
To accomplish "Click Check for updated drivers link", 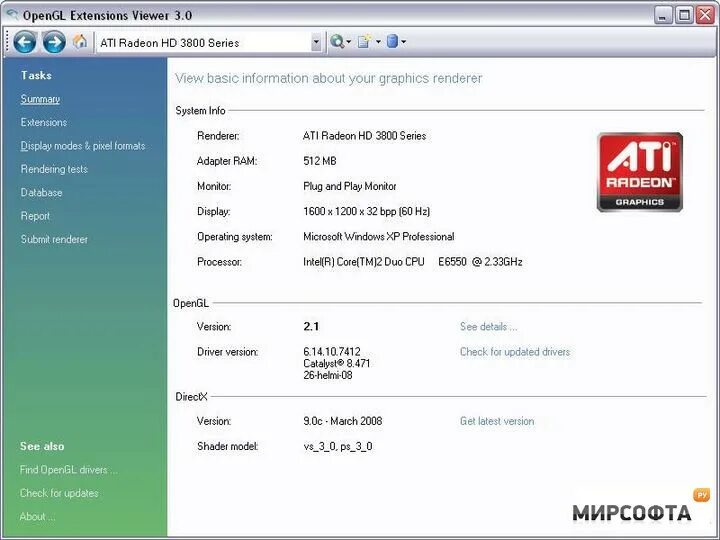I will tap(515, 352).
